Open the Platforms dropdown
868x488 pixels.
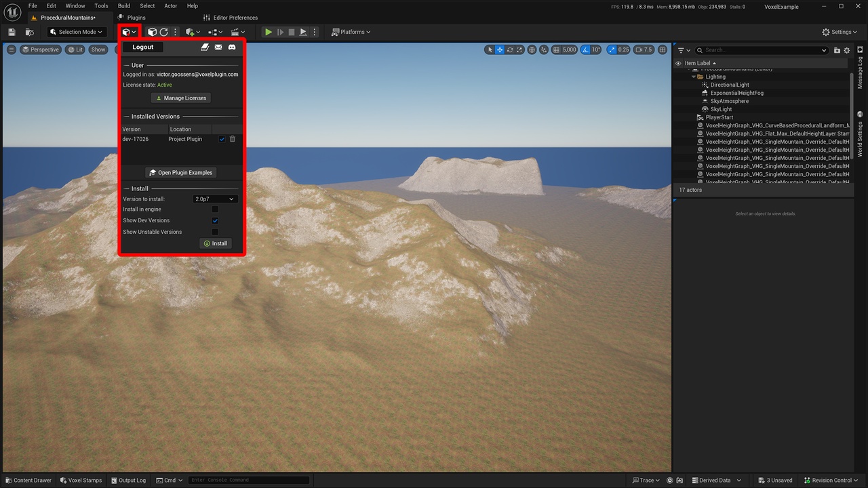[351, 32]
